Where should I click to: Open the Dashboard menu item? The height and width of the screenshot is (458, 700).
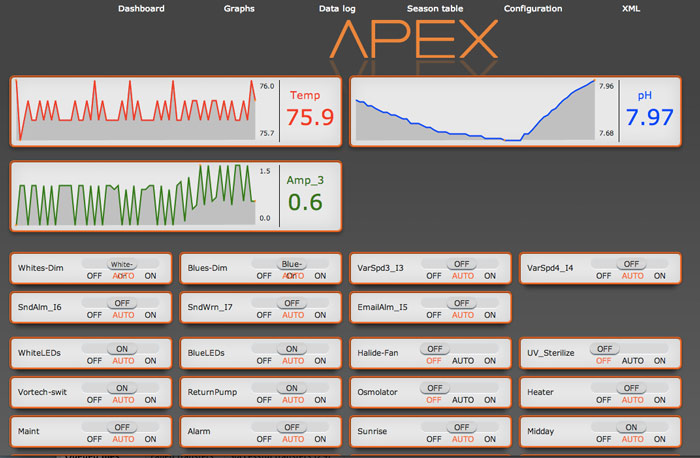pos(141,8)
